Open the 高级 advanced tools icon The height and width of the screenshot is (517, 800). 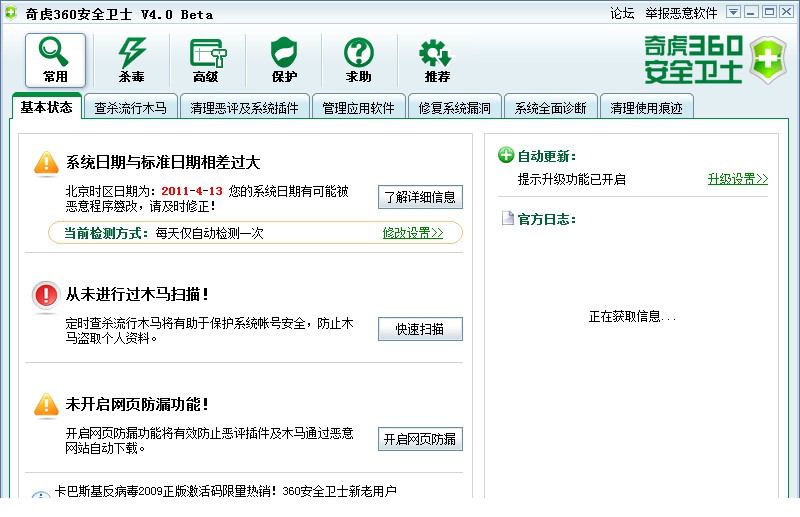click(x=207, y=60)
